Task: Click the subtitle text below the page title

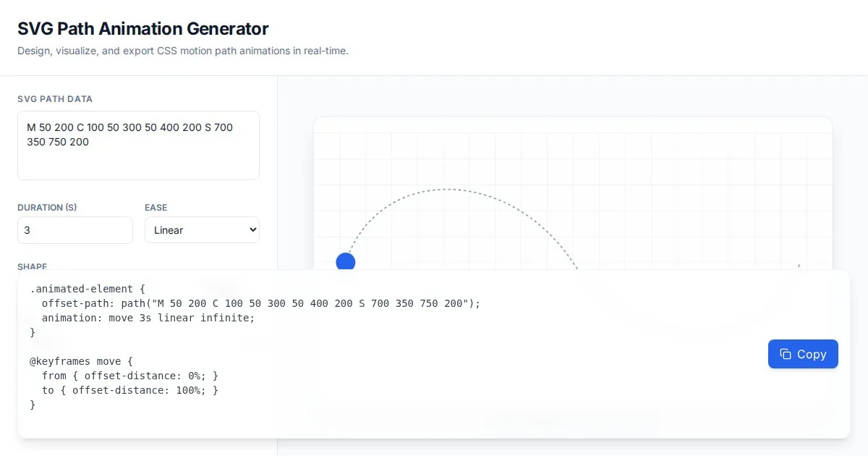Action: tap(183, 51)
